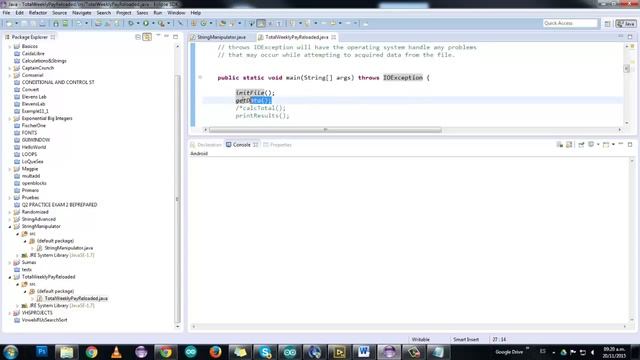
Task: Click Display Selected Console icon
Action: [x=591, y=144]
